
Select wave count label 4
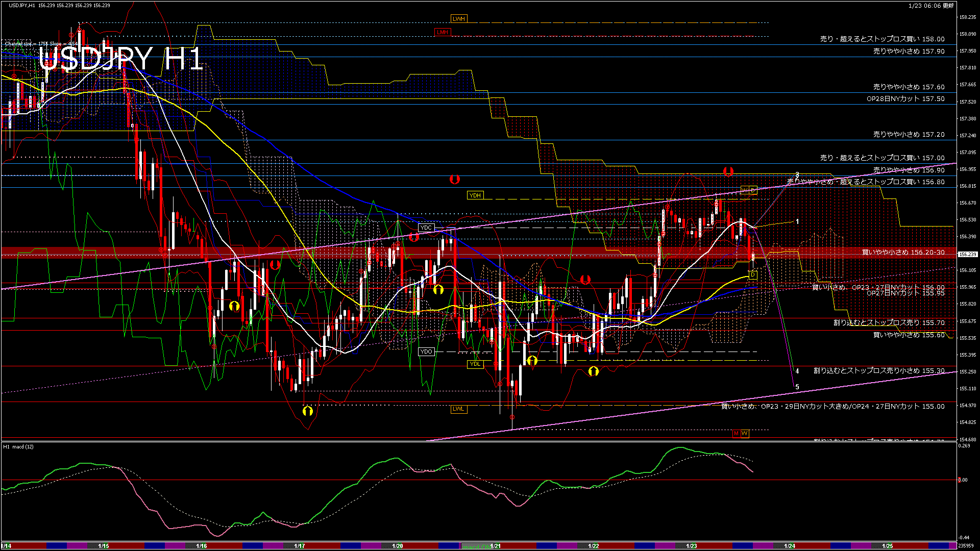797,371
